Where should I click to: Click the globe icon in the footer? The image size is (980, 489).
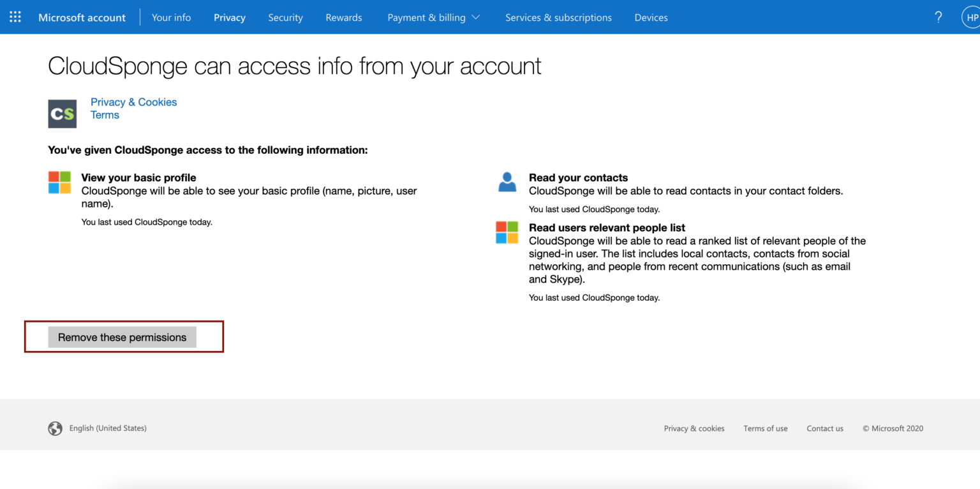[x=55, y=428]
